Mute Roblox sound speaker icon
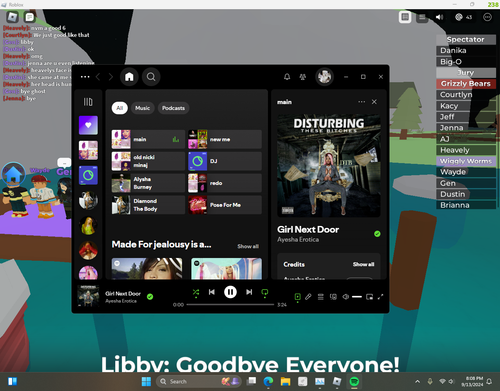Screen dimensions: 500x391 439,17
